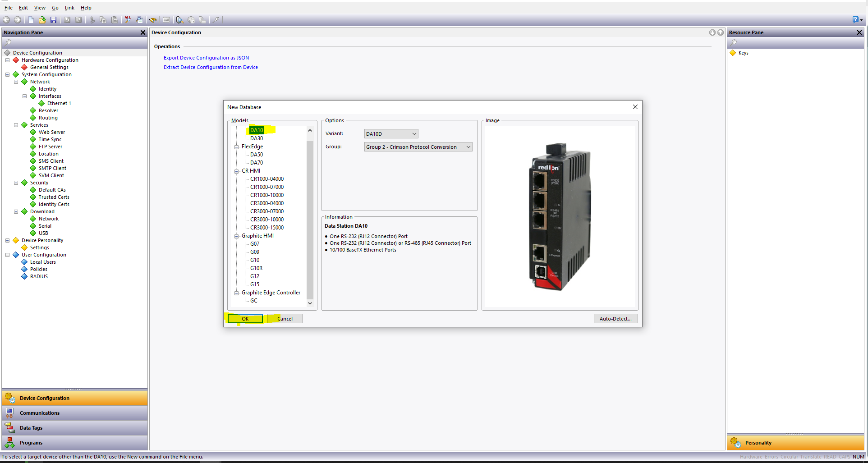The height and width of the screenshot is (463, 868).
Task: Click the Data Tags category icon
Action: (9, 428)
